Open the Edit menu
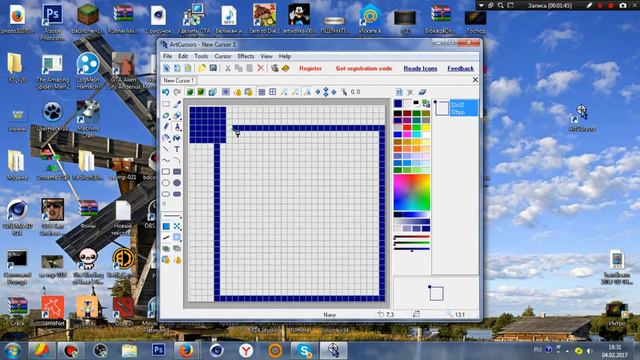 point(183,56)
